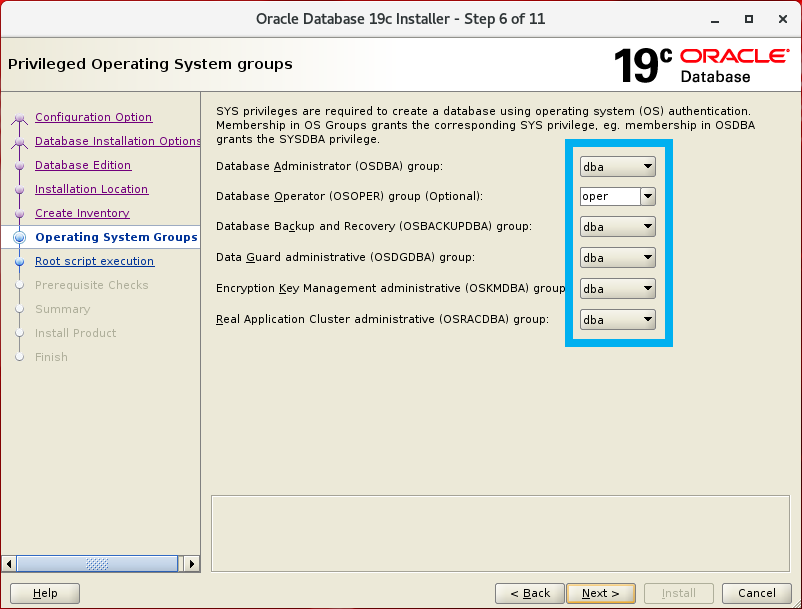Close the installer window
The width and height of the screenshot is (802, 609).
pyautogui.click(x=783, y=19)
